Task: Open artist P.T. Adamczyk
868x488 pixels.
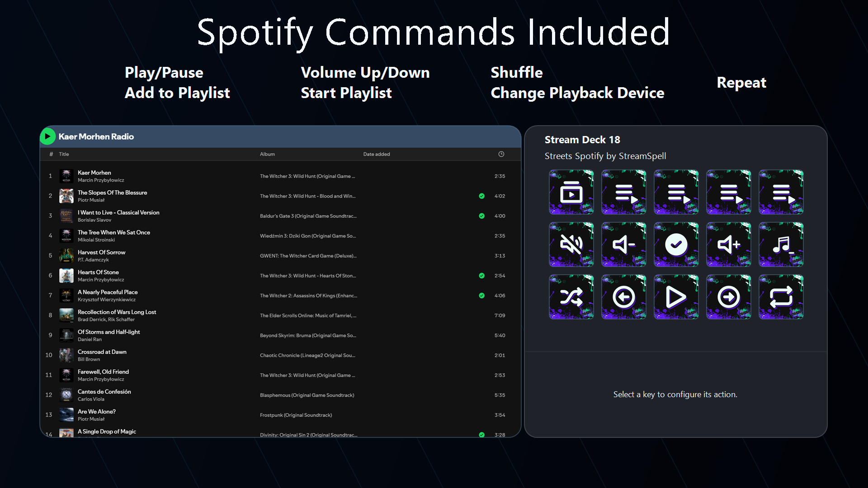Action: click(93, 260)
